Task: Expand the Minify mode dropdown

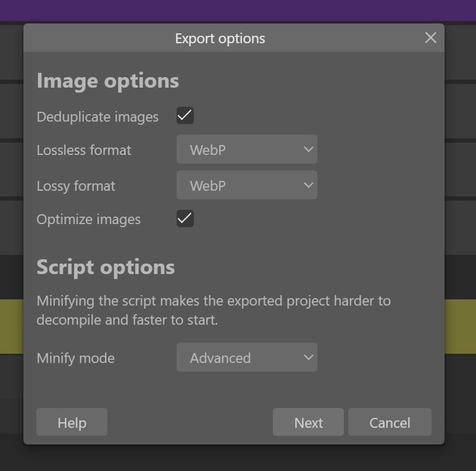Action: [246, 358]
